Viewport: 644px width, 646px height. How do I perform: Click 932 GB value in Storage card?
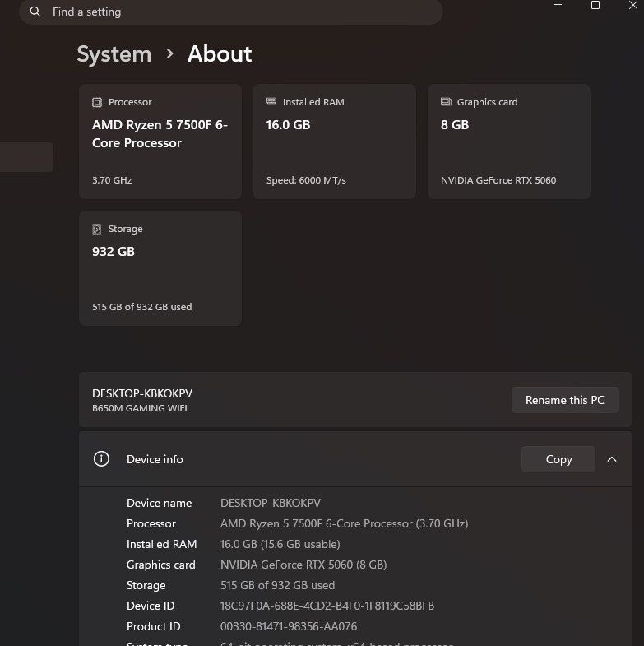114,251
